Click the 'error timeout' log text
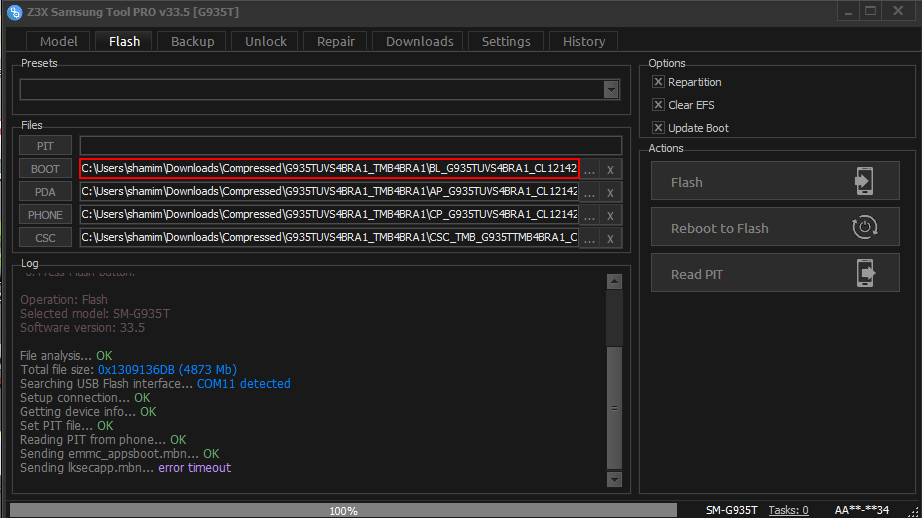Screen dimensions: 922x518 tap(195, 468)
